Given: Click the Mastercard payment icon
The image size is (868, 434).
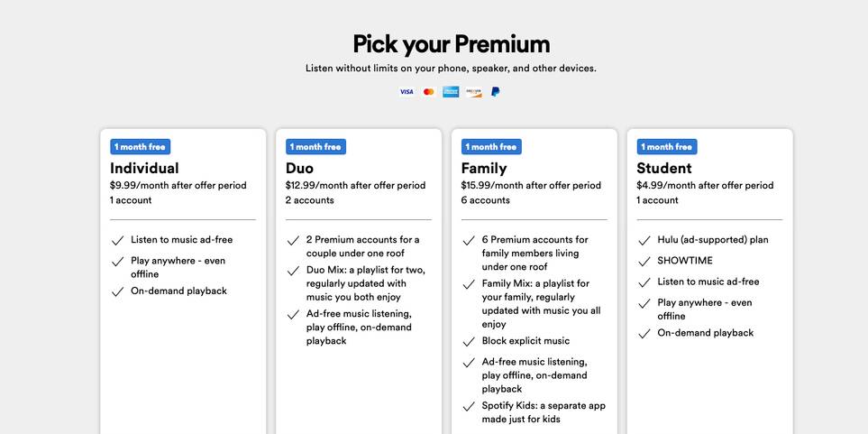Looking at the screenshot, I should tap(429, 92).
